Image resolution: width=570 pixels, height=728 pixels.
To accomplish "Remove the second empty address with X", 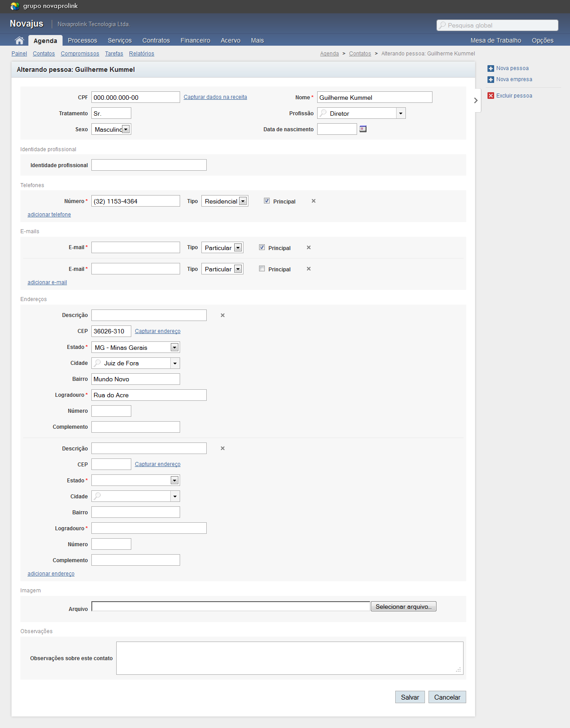I will point(223,448).
